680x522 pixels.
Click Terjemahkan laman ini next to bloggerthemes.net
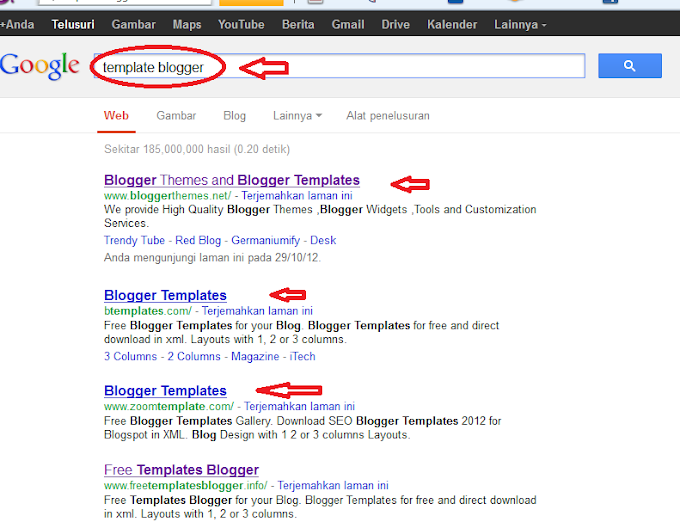point(297,196)
